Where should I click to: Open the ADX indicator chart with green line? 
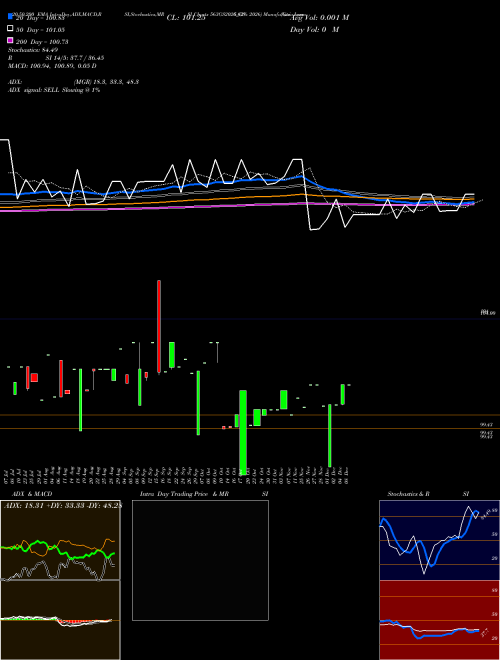pyautogui.click(x=60, y=540)
